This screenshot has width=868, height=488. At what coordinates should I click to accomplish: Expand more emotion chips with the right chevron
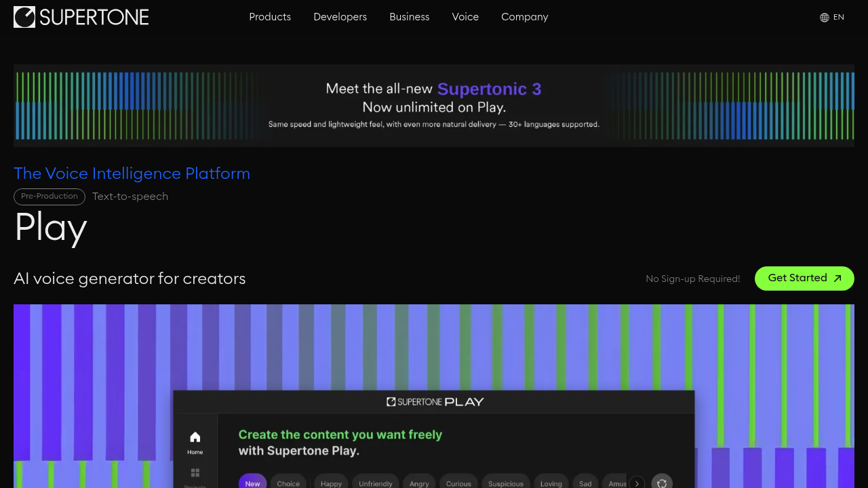637,483
